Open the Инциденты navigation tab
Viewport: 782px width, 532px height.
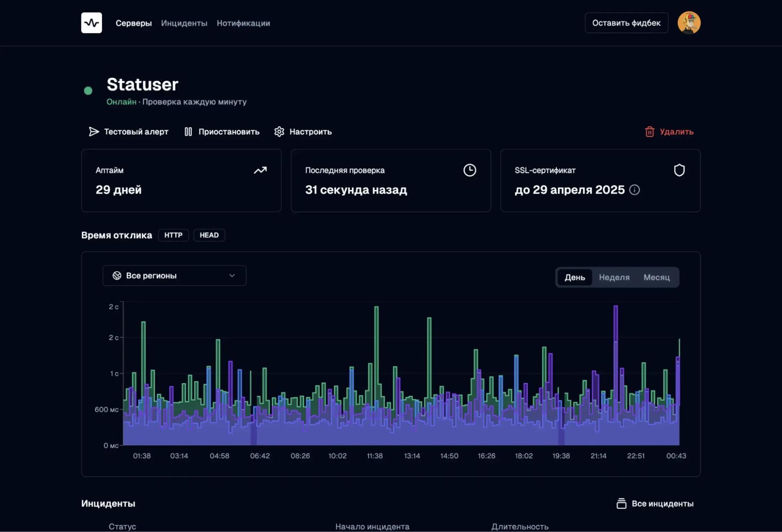(184, 23)
